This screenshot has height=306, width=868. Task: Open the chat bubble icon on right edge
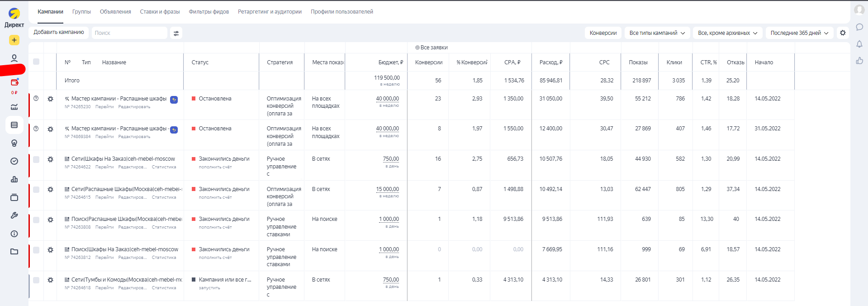tap(859, 27)
